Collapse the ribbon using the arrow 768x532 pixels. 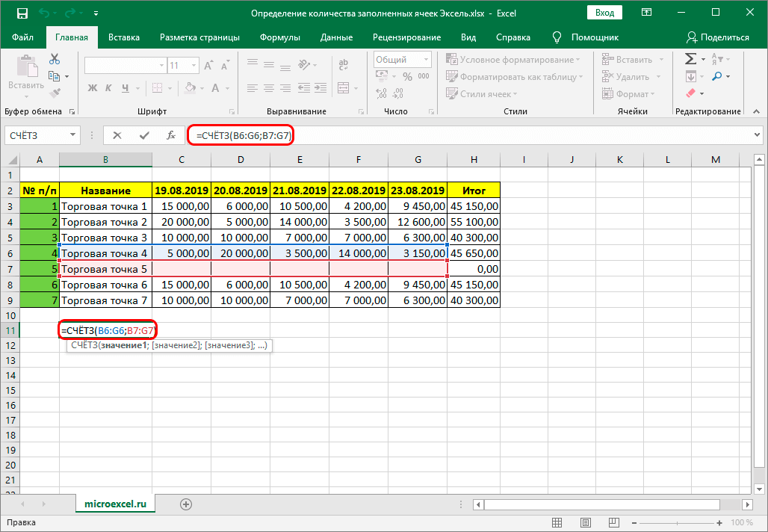[x=755, y=112]
